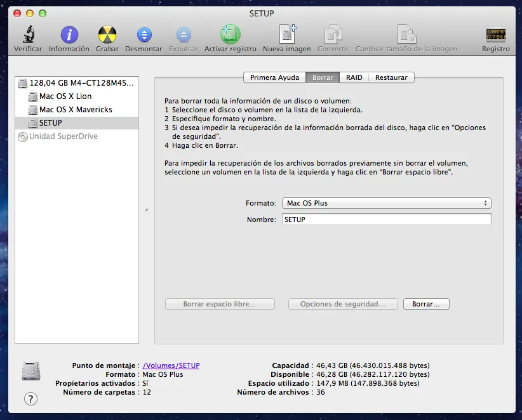Select the Mac OS X Mavericks volume
522x420 pixels.
coord(77,110)
